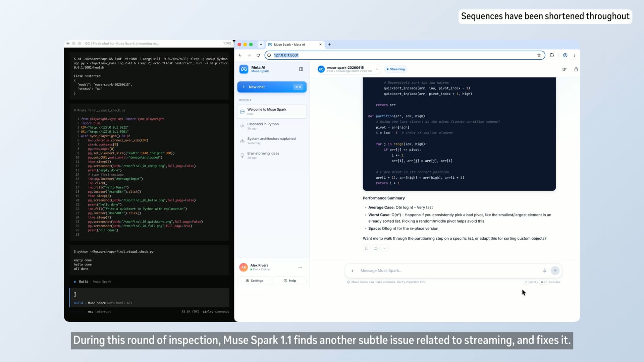View site information icon in address bar
Screen dimensions: 644x362
click(x=269, y=55)
